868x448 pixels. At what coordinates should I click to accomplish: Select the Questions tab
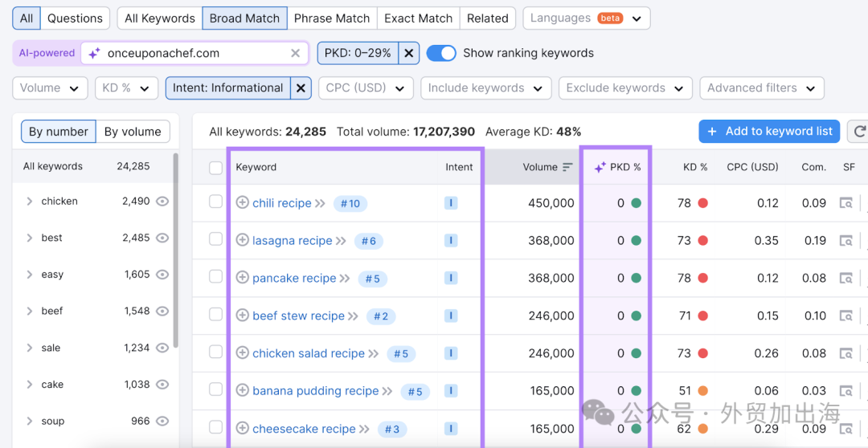pyautogui.click(x=75, y=18)
